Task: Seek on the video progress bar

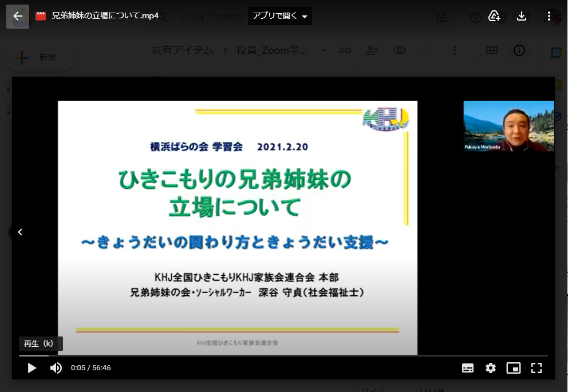Action: 283,356
